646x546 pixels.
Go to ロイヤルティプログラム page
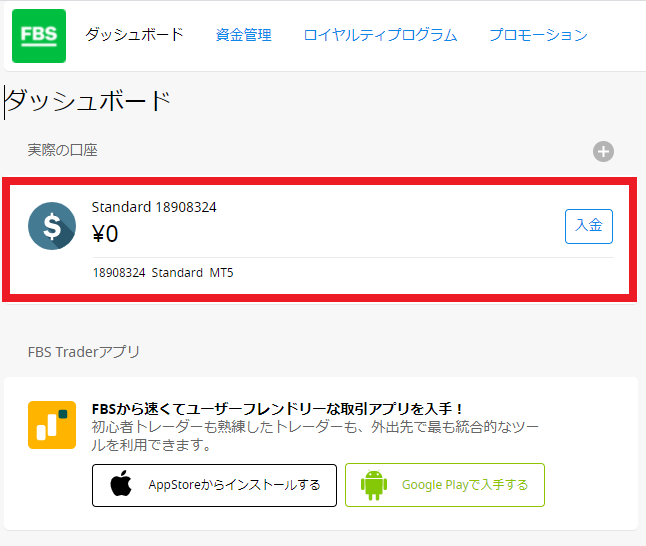click(x=380, y=35)
